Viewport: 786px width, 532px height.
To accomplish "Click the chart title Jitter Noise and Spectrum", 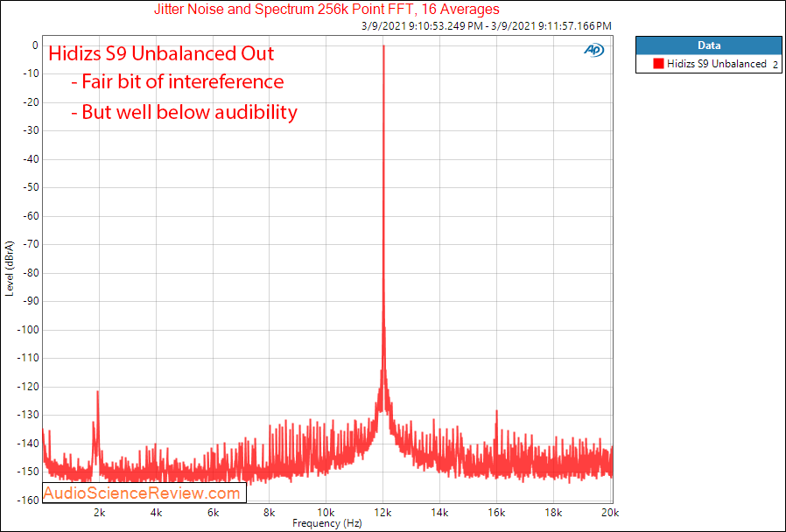I will [x=326, y=9].
